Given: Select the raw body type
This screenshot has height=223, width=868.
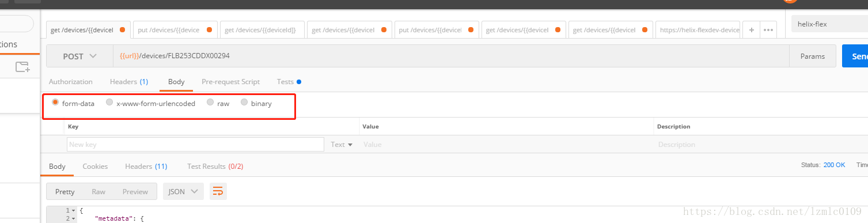Looking at the screenshot, I should pyautogui.click(x=218, y=103).
